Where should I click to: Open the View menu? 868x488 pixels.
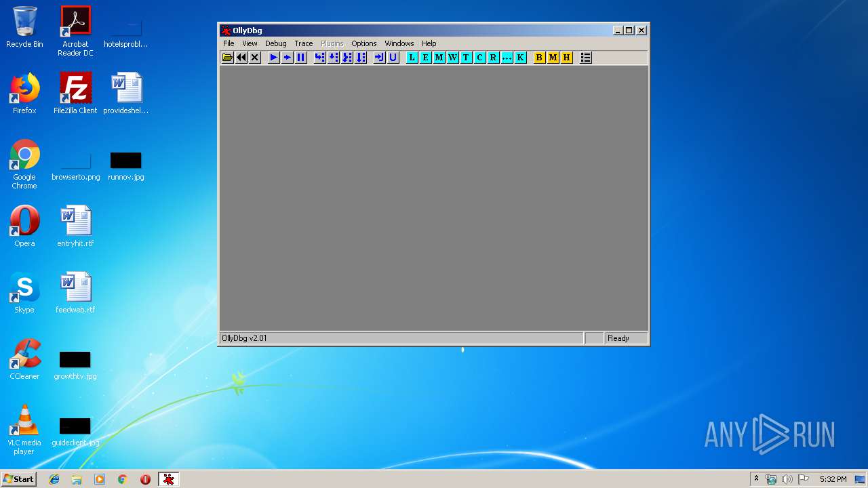pyautogui.click(x=250, y=43)
